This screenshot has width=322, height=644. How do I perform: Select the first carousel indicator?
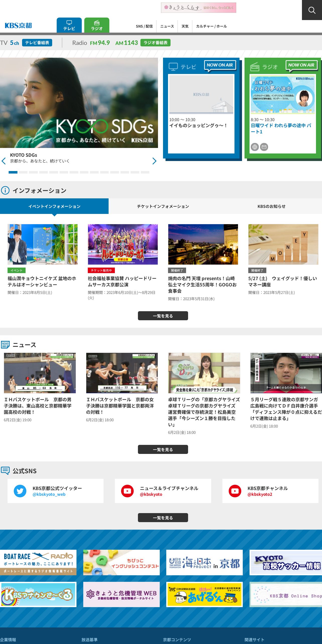[13, 172]
